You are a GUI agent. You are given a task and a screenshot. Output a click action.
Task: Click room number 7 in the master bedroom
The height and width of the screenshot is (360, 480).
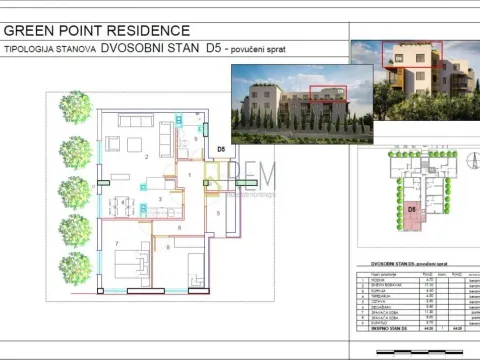pyautogui.click(x=117, y=244)
